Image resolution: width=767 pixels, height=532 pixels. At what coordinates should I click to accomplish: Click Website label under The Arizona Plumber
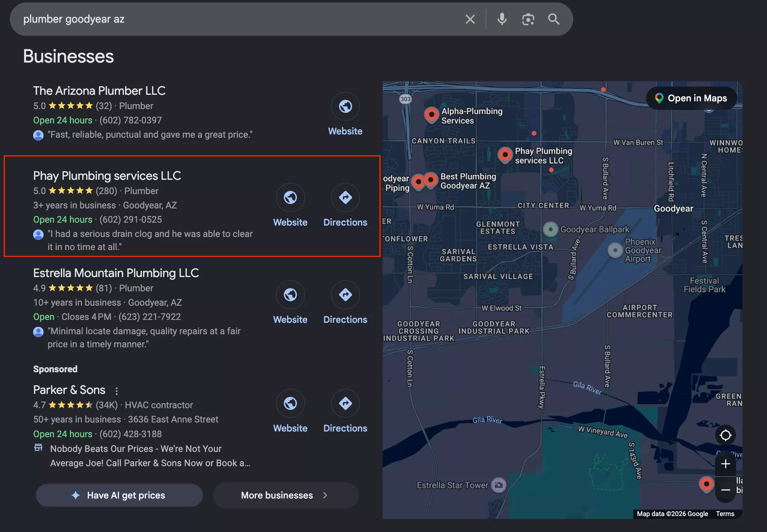(345, 131)
